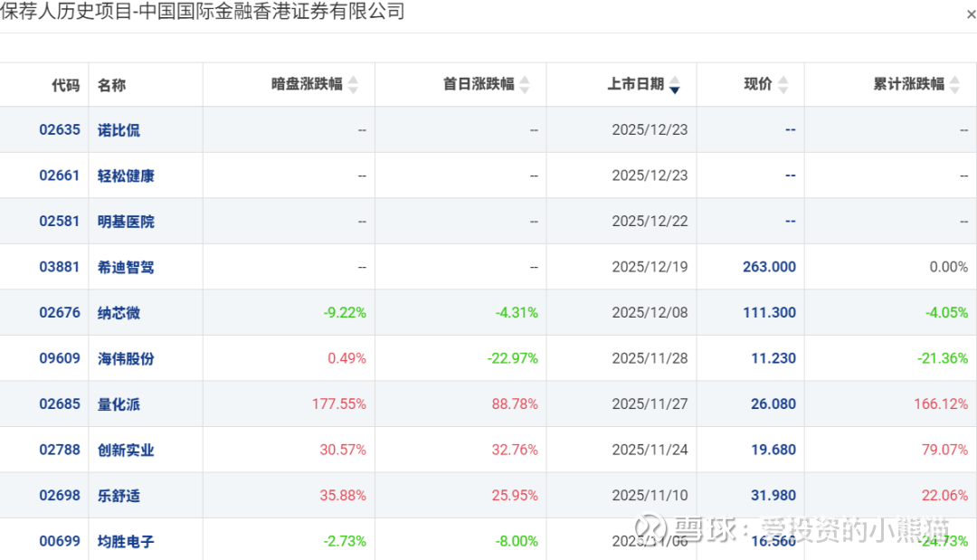Select 暗盘涨跌幅 value 177.55%

click(339, 403)
